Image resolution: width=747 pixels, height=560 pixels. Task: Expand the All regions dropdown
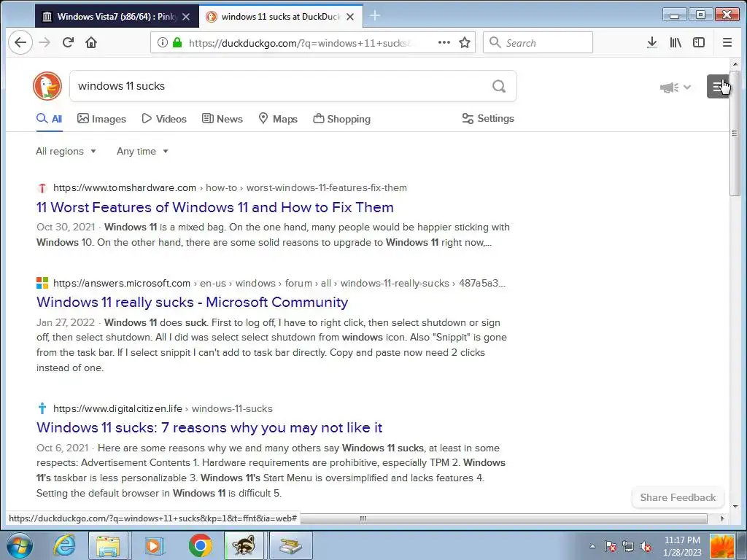coord(66,152)
